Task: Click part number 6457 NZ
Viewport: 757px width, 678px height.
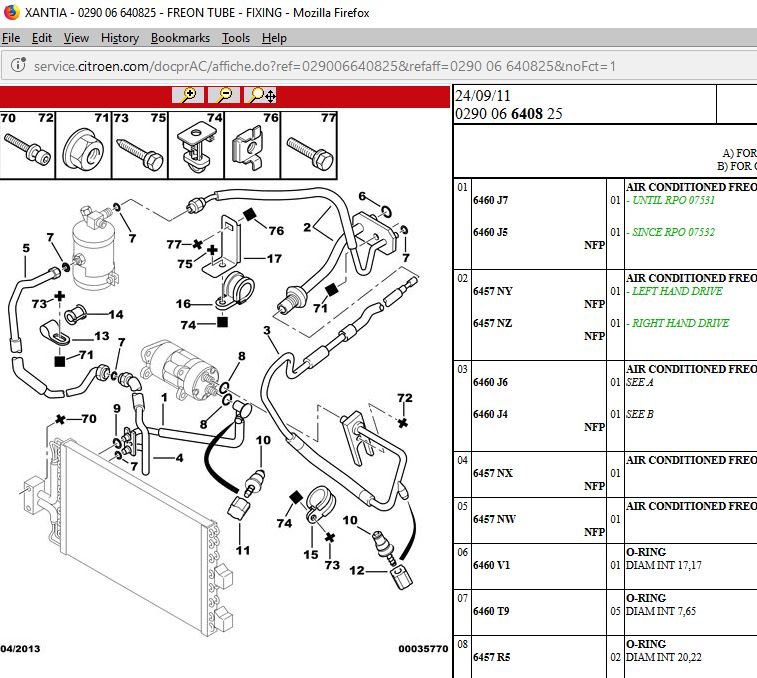Action: [x=492, y=323]
